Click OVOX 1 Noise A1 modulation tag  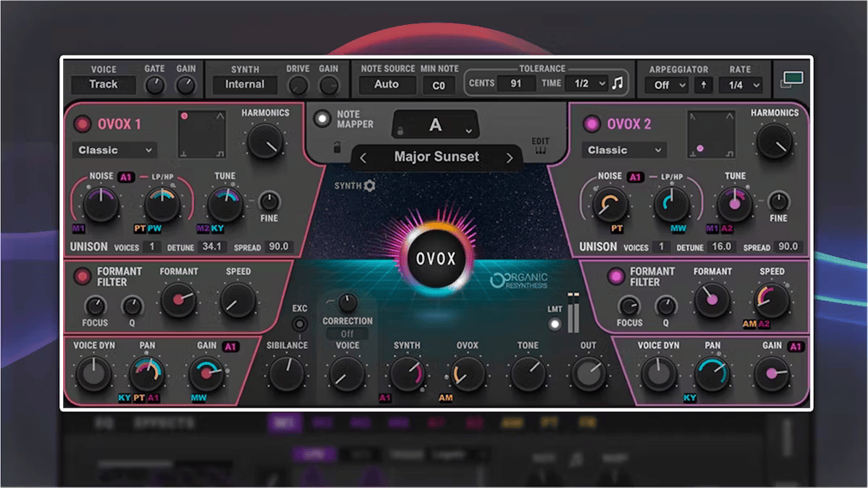coord(126,177)
